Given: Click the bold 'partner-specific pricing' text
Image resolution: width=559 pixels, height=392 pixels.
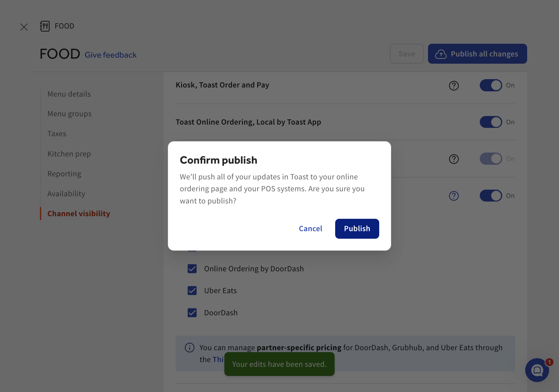Looking at the screenshot, I should 299,347.
